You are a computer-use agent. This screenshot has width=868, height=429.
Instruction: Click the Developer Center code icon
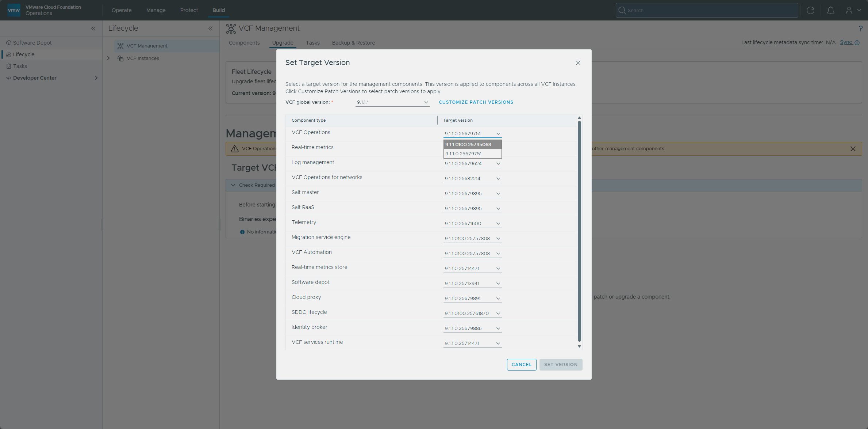pos(9,78)
